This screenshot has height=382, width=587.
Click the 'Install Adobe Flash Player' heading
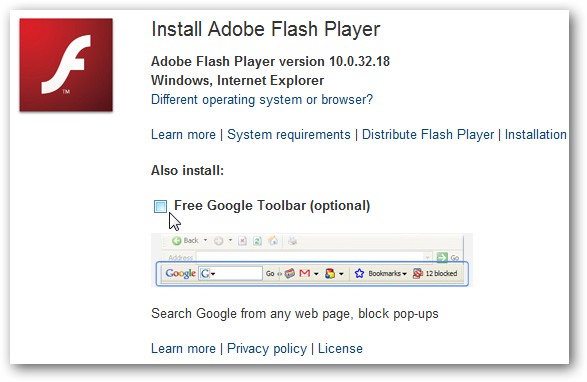265,29
